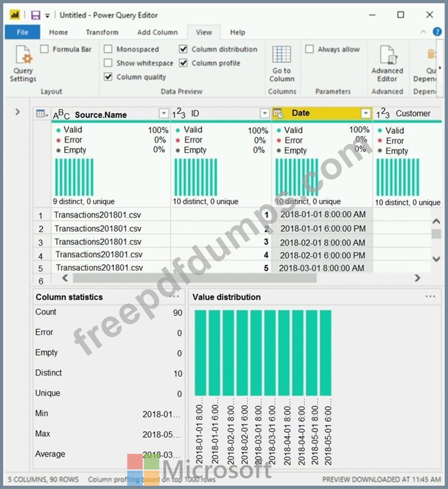Click the Max statistic value

[x=161, y=434]
